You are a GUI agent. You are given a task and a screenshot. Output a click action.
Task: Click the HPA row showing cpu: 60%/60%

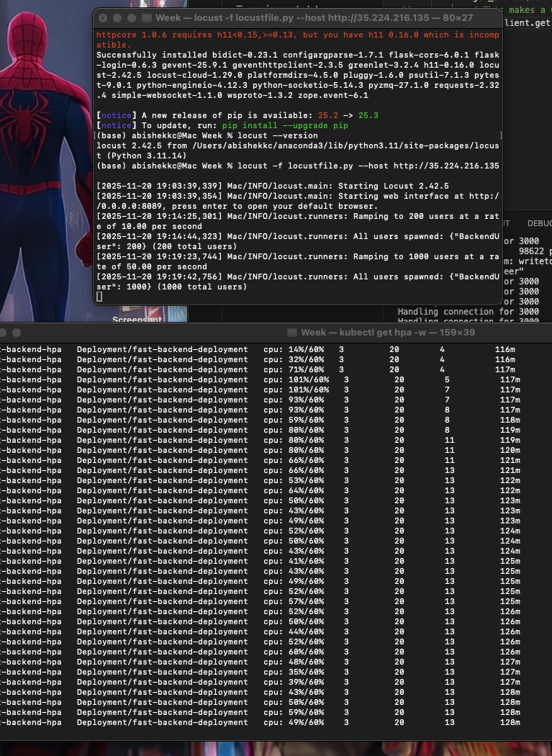[x=260, y=652]
